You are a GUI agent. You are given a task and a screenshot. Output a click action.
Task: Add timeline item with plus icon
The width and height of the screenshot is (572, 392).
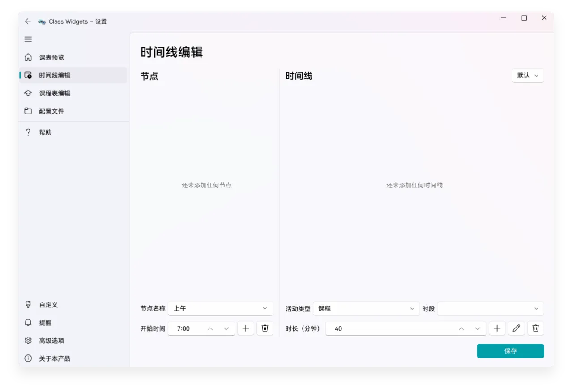point(497,328)
